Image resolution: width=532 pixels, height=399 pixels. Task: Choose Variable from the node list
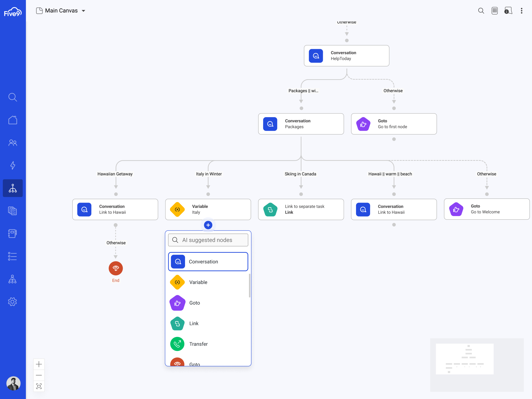click(198, 282)
